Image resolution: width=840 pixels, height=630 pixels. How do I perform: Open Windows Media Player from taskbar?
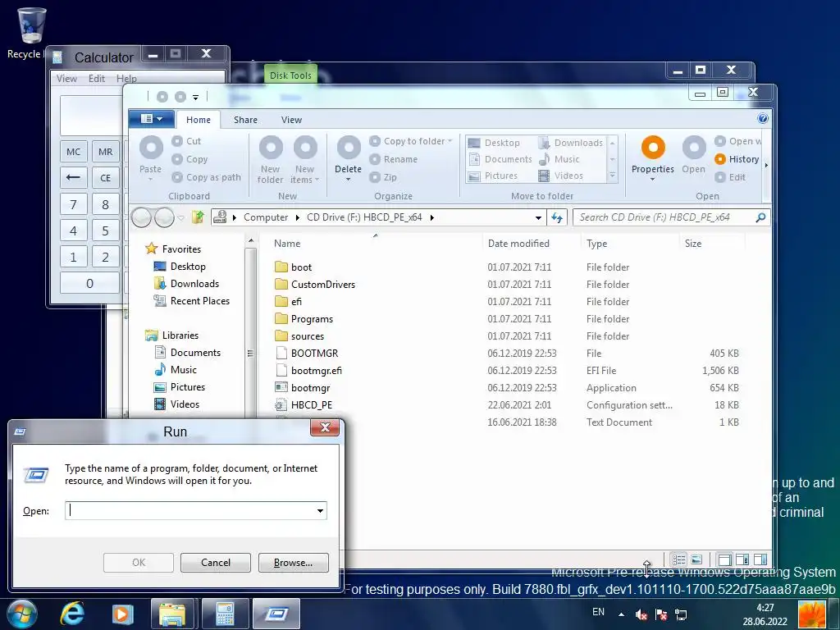[122, 614]
